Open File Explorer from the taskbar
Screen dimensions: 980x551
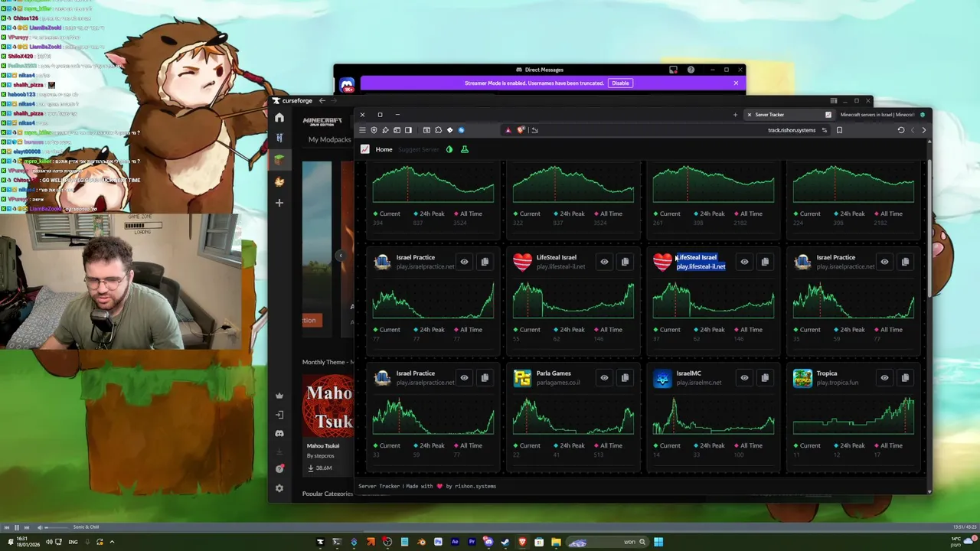click(556, 542)
